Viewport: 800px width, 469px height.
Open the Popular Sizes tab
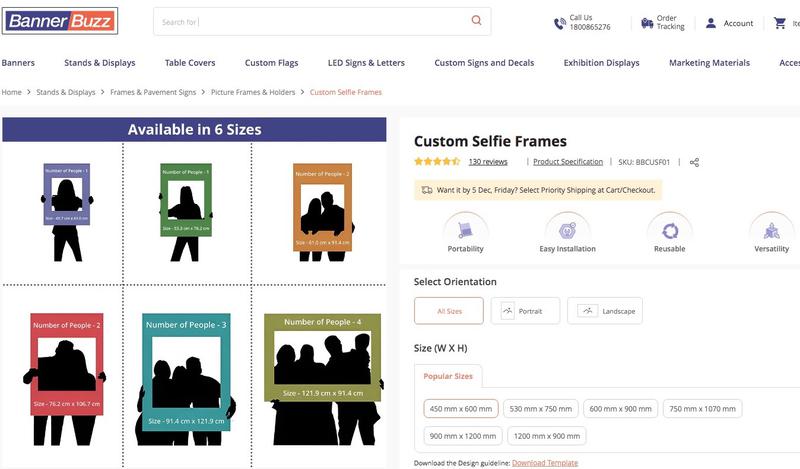pos(448,377)
